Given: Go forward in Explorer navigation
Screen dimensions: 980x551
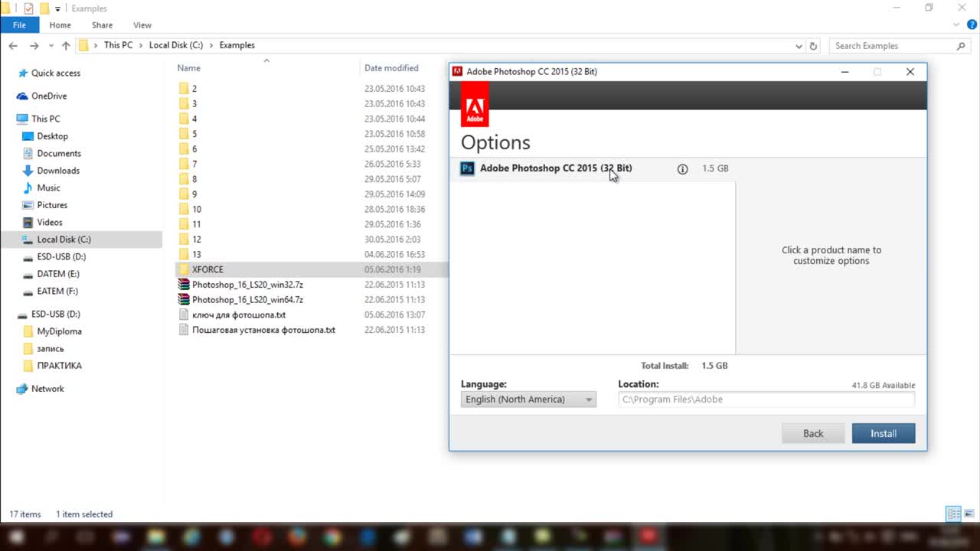Looking at the screenshot, I should click(34, 46).
